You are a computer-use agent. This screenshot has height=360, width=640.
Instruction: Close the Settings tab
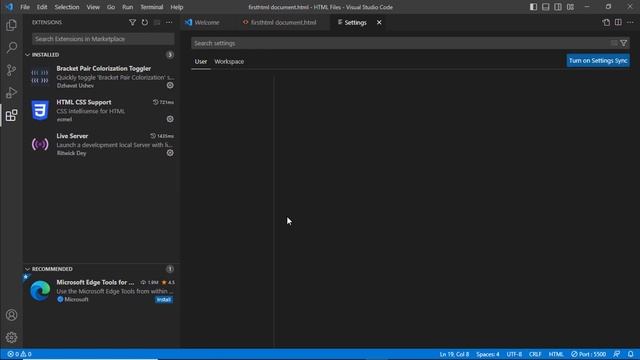point(379,22)
